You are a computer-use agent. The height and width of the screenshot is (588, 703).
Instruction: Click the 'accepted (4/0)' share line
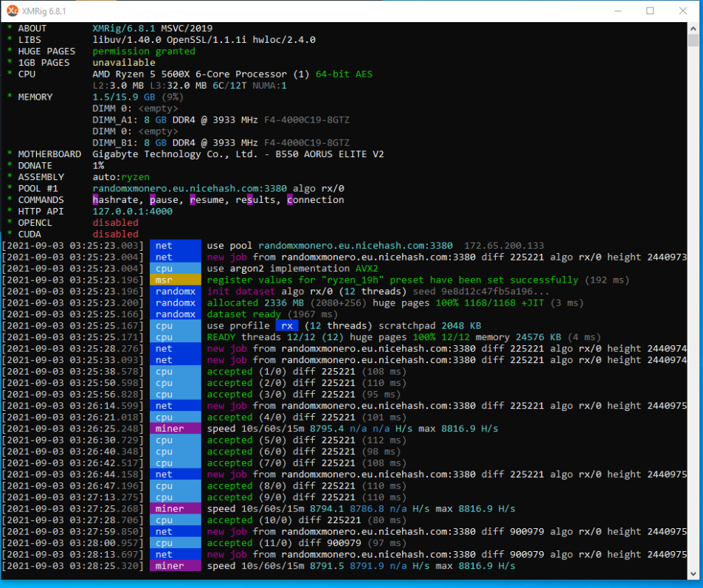(x=307, y=417)
